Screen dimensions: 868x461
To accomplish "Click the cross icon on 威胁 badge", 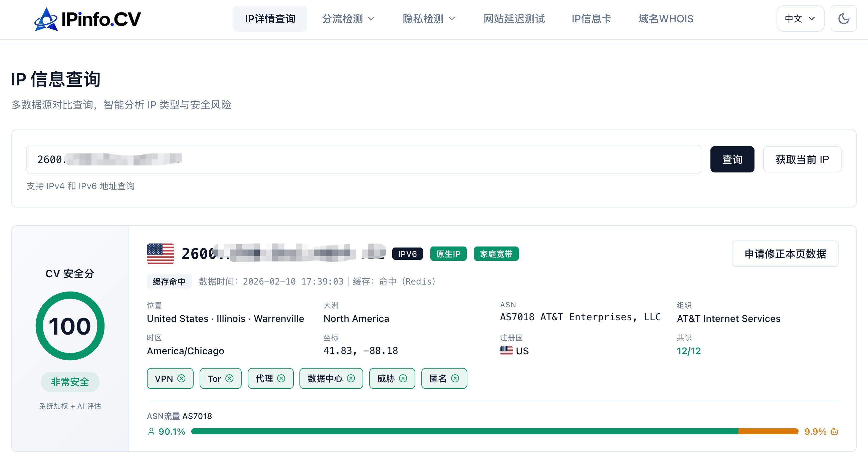I will [403, 378].
